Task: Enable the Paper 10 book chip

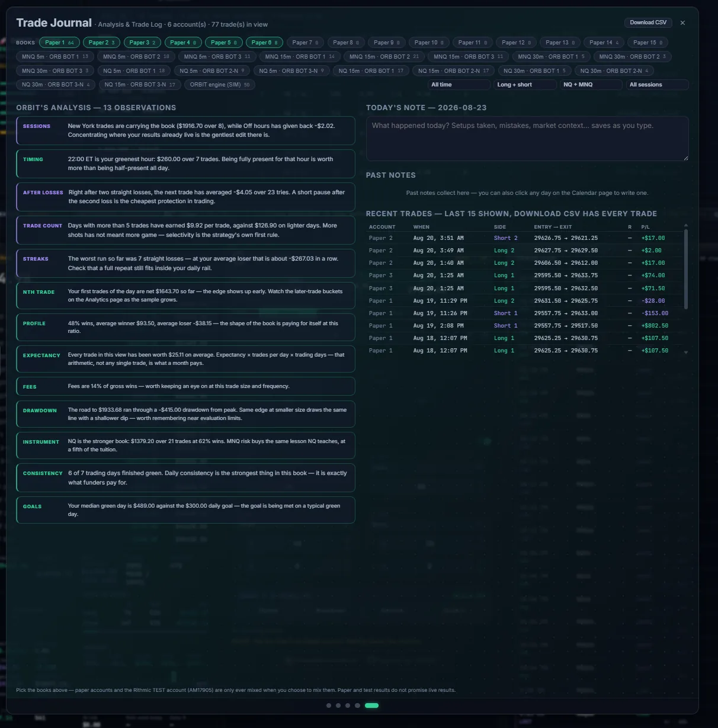Action: (x=429, y=43)
